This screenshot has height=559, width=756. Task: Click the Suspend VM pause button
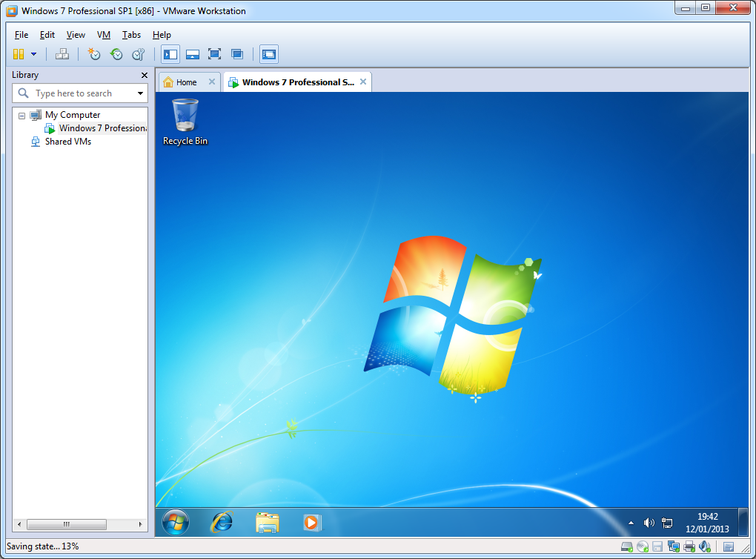19,54
